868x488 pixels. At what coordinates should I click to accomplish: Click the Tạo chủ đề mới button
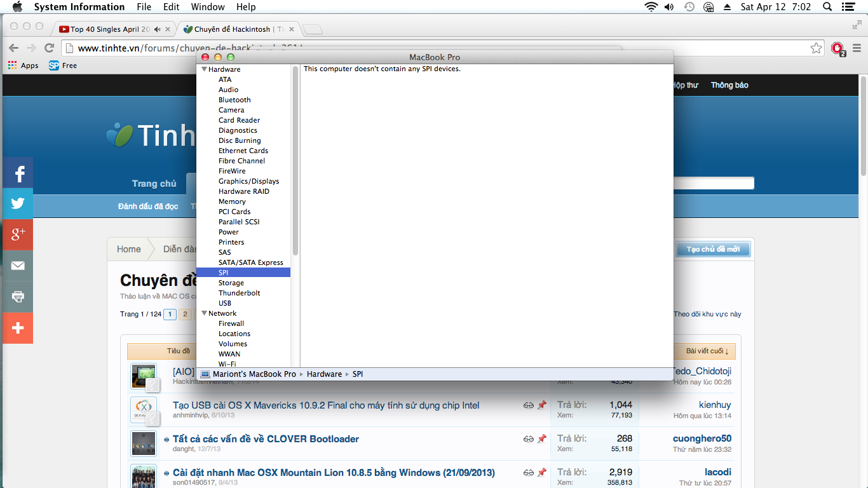(x=713, y=249)
